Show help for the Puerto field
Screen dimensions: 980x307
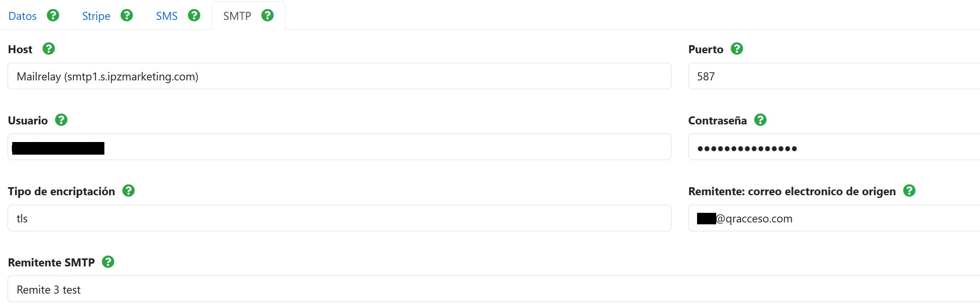737,49
